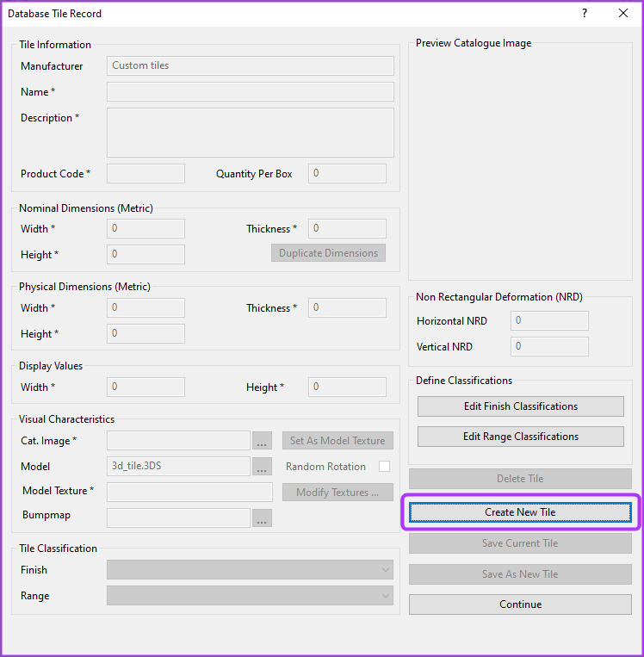Viewport: 644px width, 657px height.
Task: Focus the Description text area
Action: point(251,133)
